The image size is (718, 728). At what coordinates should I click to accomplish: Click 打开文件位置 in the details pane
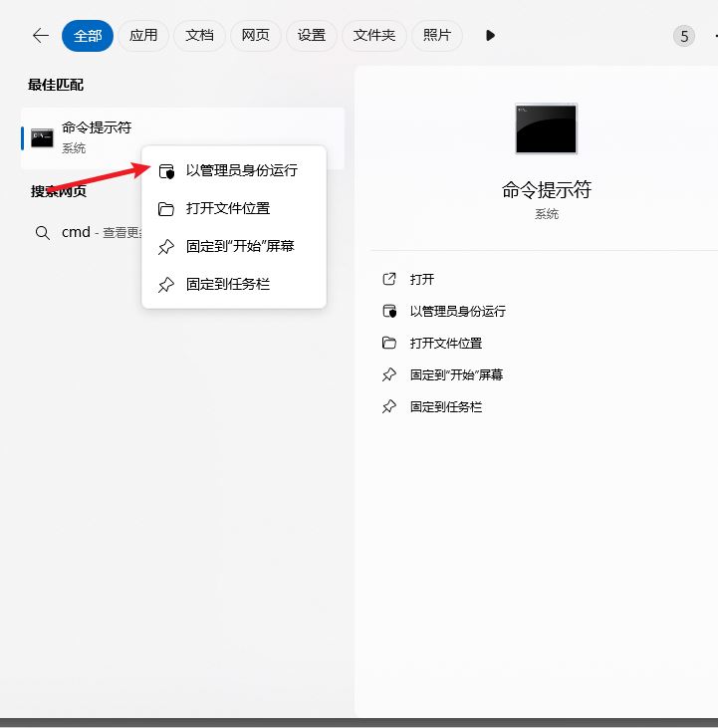coord(445,344)
